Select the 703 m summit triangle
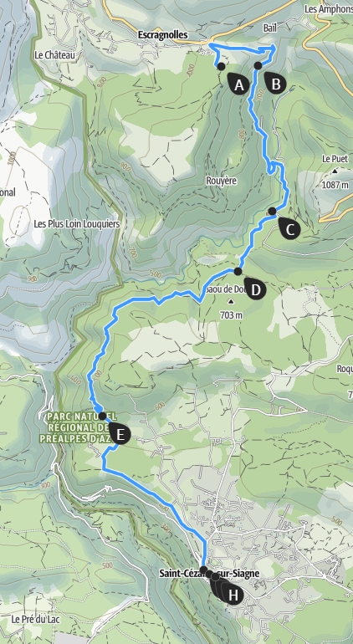Screen dimensions: 353x644 tap(231, 302)
